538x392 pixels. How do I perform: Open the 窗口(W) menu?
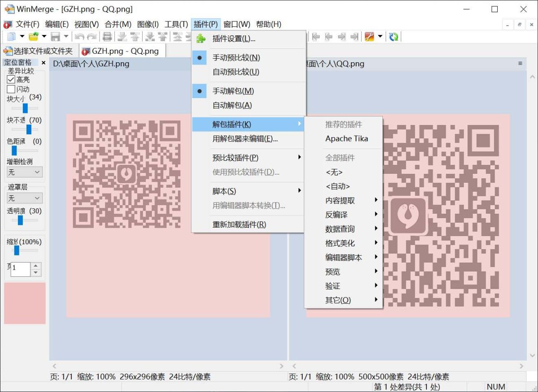(237, 24)
